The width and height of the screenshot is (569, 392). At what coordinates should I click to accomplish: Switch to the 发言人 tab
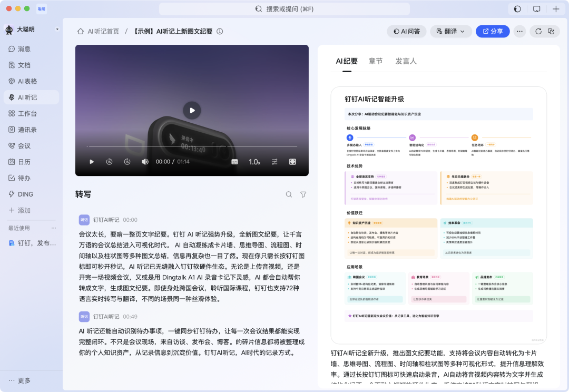[x=406, y=61]
